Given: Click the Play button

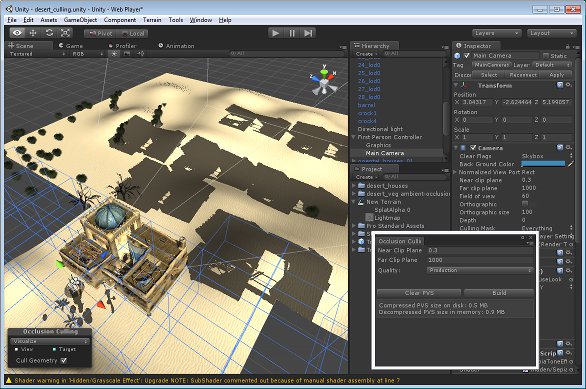Looking at the screenshot, I should pyautogui.click(x=276, y=33).
